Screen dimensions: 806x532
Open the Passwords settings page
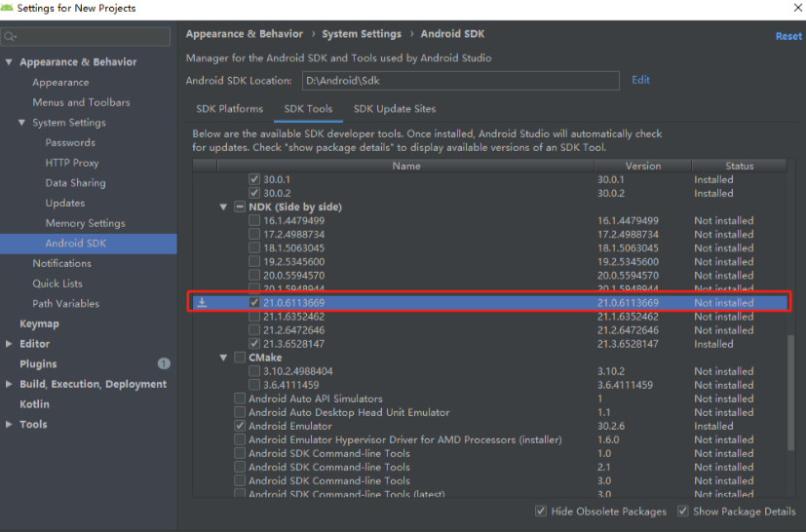coord(70,142)
